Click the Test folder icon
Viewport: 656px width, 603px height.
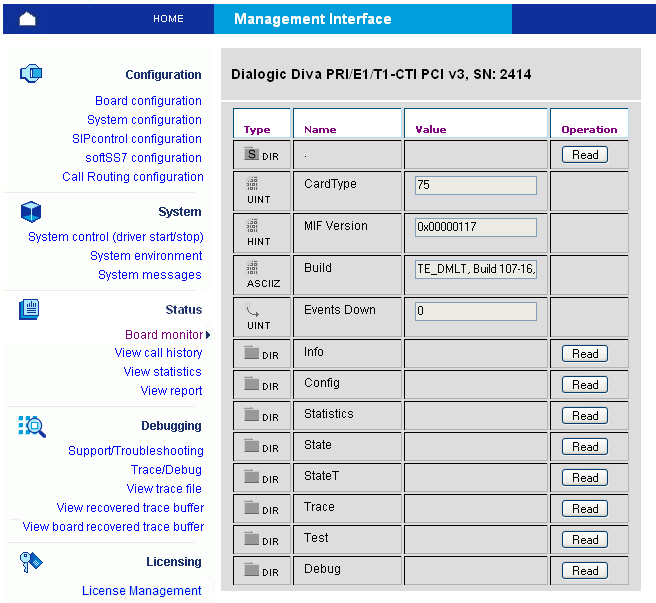pyautogui.click(x=251, y=539)
